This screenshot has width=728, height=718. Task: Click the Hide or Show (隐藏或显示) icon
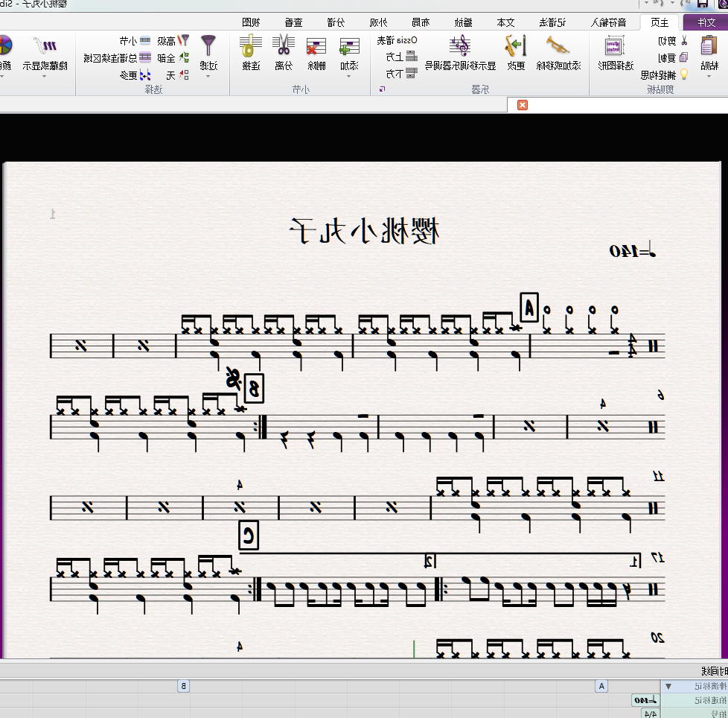click(x=45, y=46)
